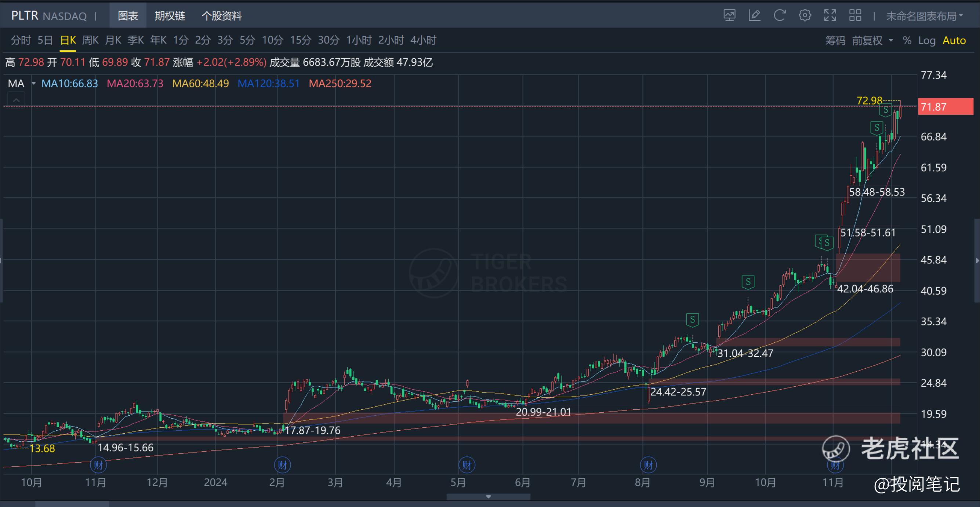Open the chart indicator comparison icon

(x=729, y=16)
